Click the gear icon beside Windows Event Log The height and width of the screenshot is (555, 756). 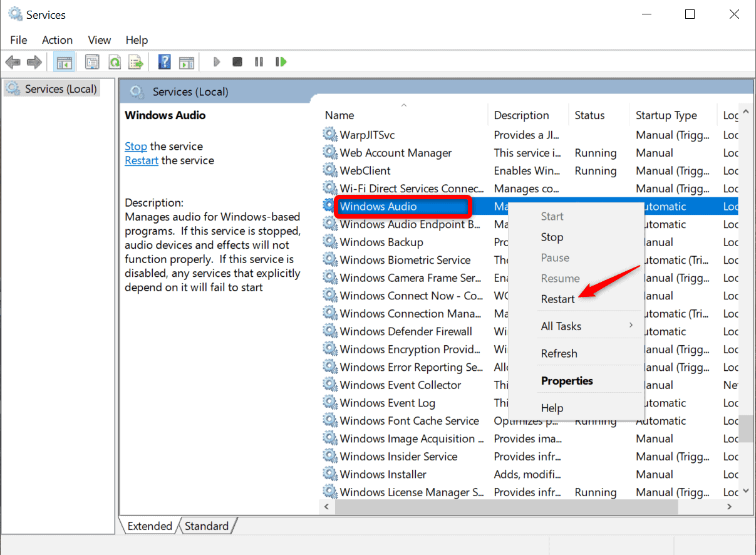click(330, 403)
